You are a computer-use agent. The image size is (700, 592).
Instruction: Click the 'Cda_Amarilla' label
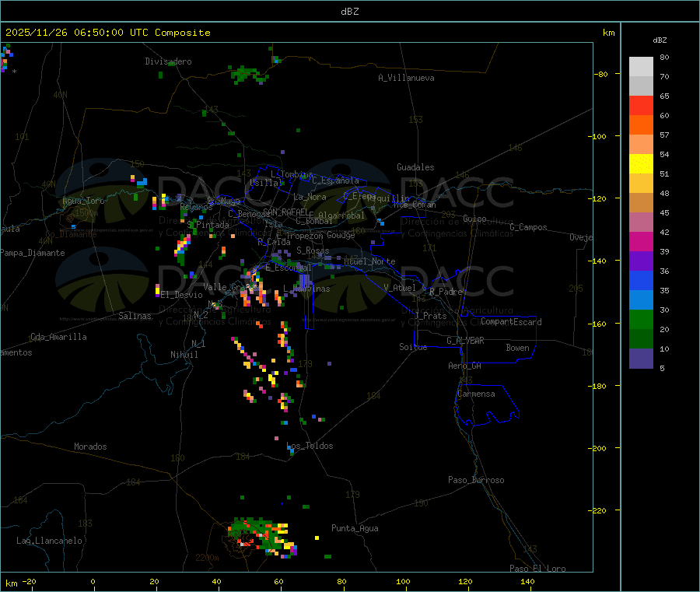tap(58, 337)
